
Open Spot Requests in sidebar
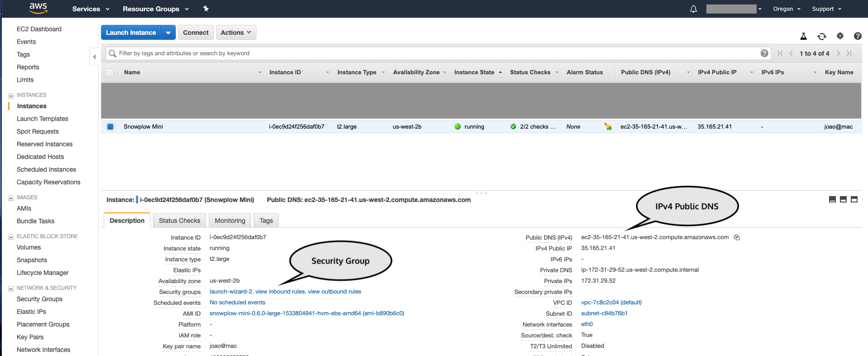coord(38,131)
